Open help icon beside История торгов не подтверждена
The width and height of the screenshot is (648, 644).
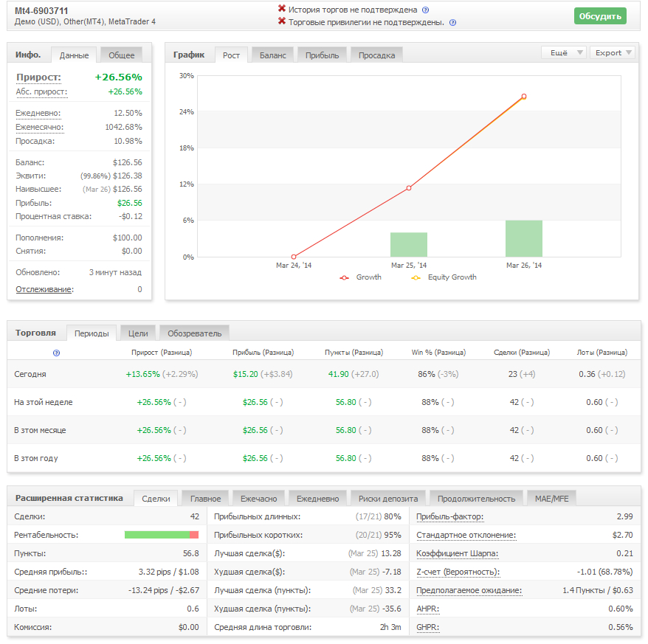[425, 10]
